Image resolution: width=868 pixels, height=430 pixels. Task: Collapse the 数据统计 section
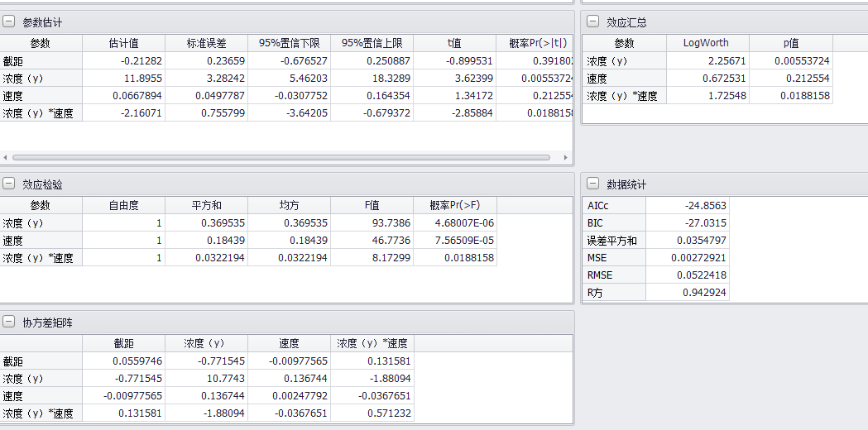coord(593,184)
